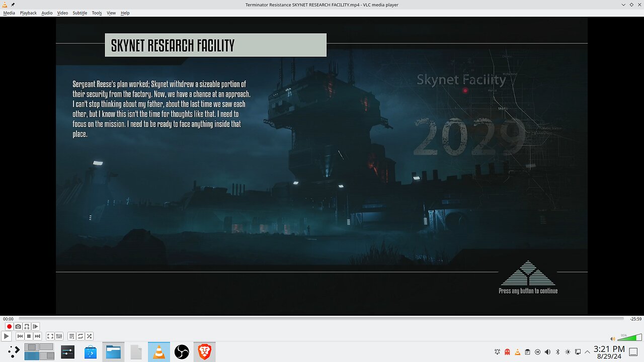This screenshot has height=362, width=644.
Task: Open the View menu
Action: 111,13
